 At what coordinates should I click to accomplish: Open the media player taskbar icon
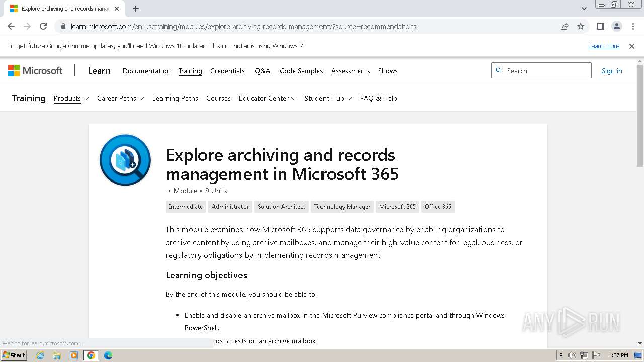74,355
